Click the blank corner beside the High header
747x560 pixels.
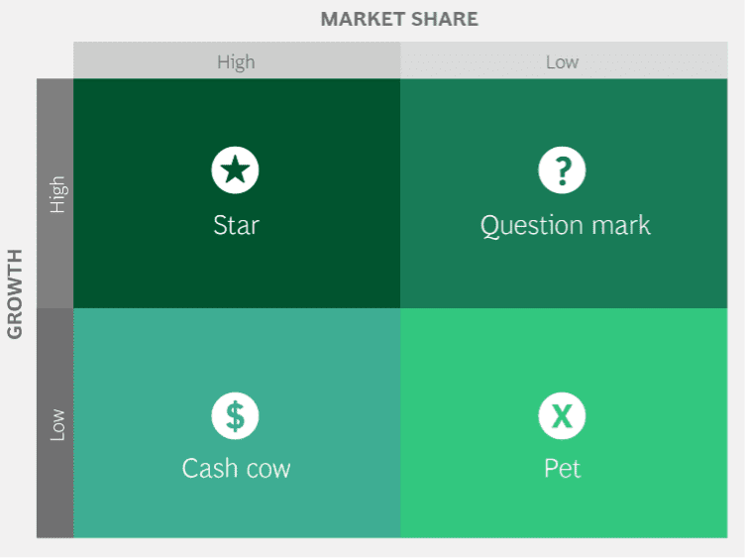[x=54, y=60]
